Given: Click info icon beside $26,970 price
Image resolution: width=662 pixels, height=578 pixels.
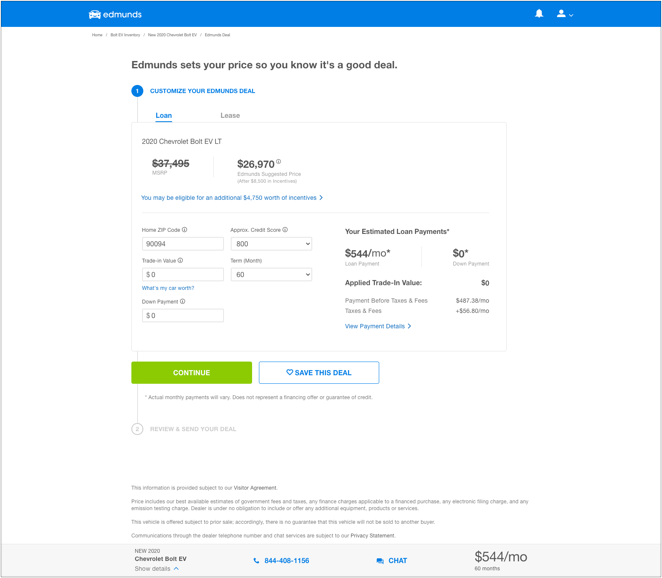Looking at the screenshot, I should (279, 161).
